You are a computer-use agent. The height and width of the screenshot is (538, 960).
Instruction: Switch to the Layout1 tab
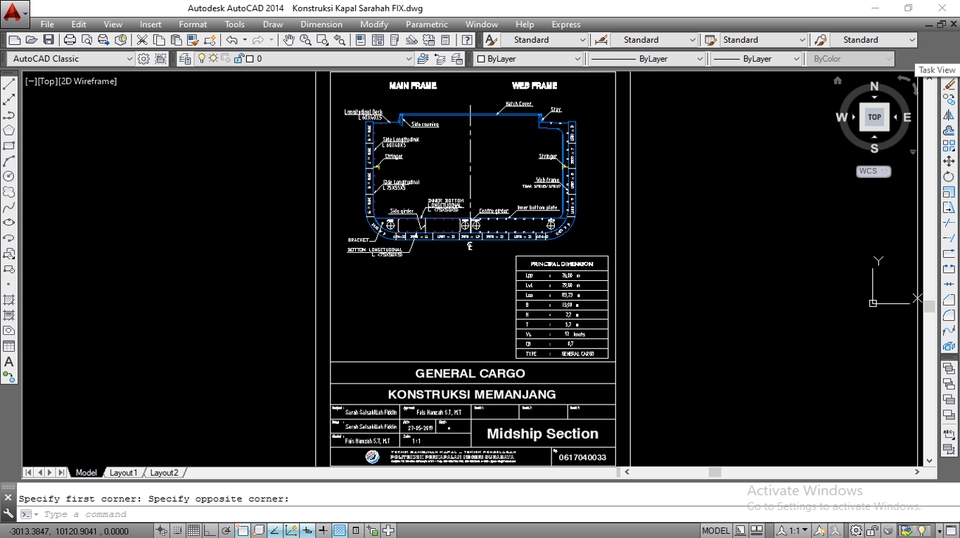pyautogui.click(x=123, y=473)
